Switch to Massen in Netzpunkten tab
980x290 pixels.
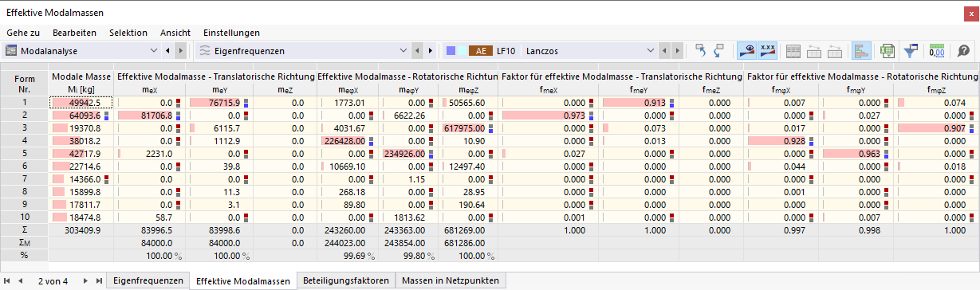(451, 280)
